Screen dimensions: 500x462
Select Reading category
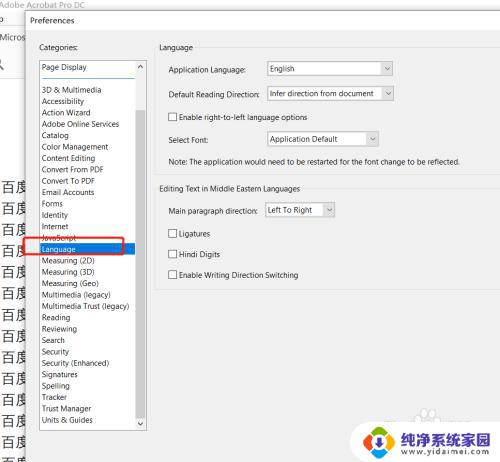[x=56, y=317]
